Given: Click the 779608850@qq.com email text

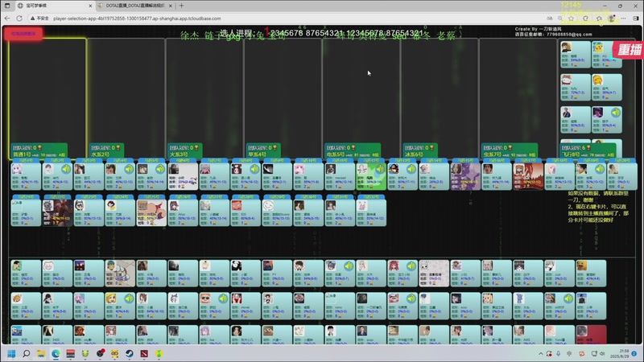Looking at the screenshot, I should click(x=569, y=35).
